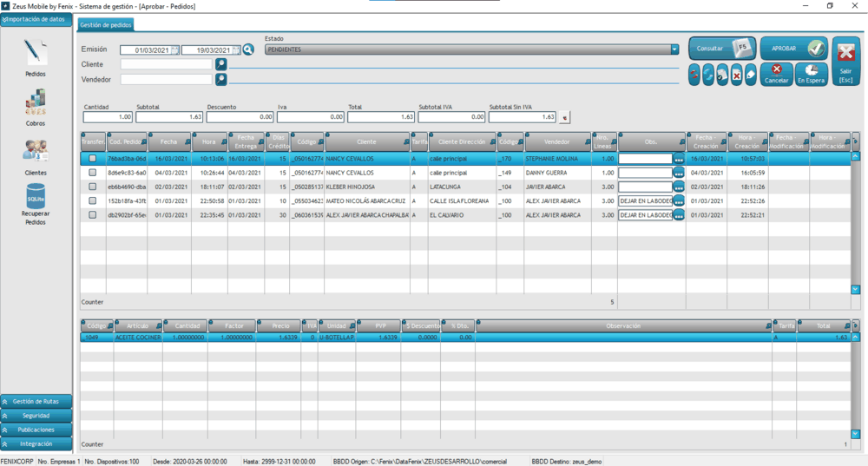Image resolution: width=868 pixels, height=466 pixels.
Task: Click the filter icon on Observación column header
Action: point(768,326)
